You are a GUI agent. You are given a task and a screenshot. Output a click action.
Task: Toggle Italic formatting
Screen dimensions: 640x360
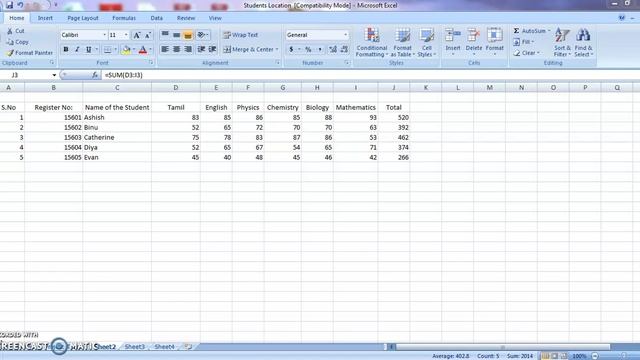tap(77, 50)
